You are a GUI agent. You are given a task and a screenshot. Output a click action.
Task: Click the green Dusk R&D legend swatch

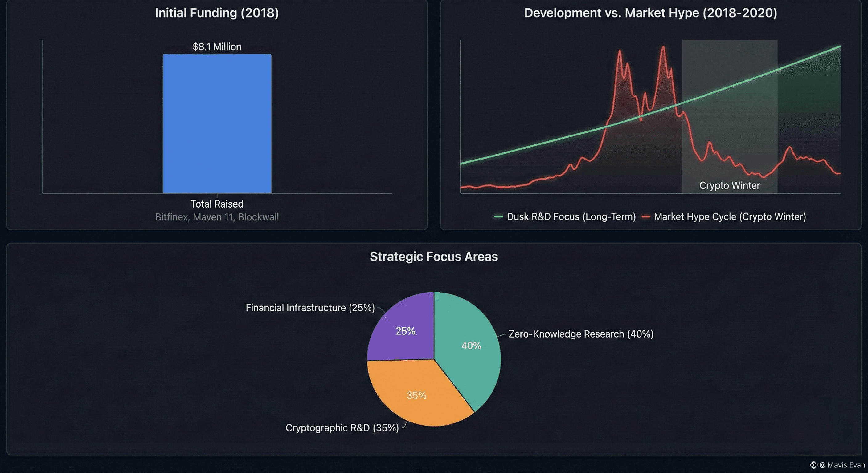click(x=498, y=217)
